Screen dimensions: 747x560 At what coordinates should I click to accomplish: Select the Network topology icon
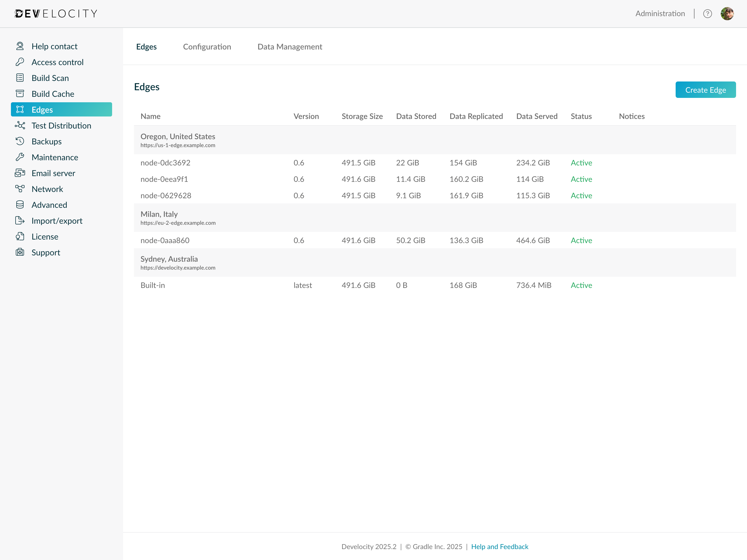20,189
